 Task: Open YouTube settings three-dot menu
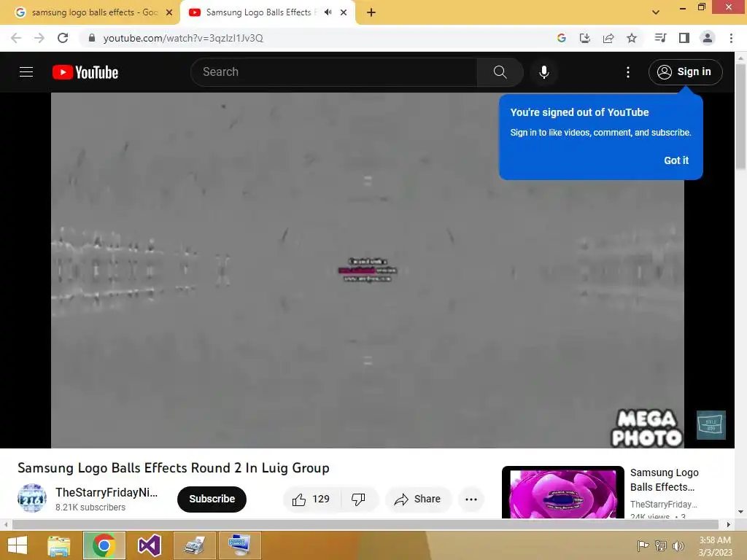[628, 72]
